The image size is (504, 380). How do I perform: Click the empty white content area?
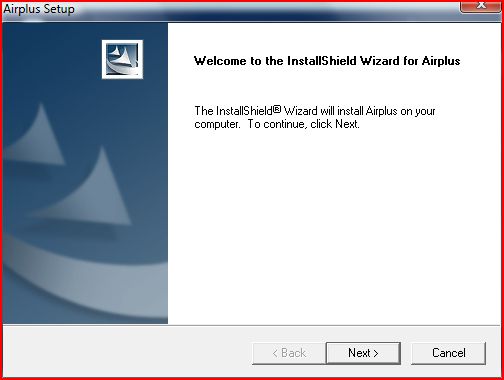tap(333, 227)
